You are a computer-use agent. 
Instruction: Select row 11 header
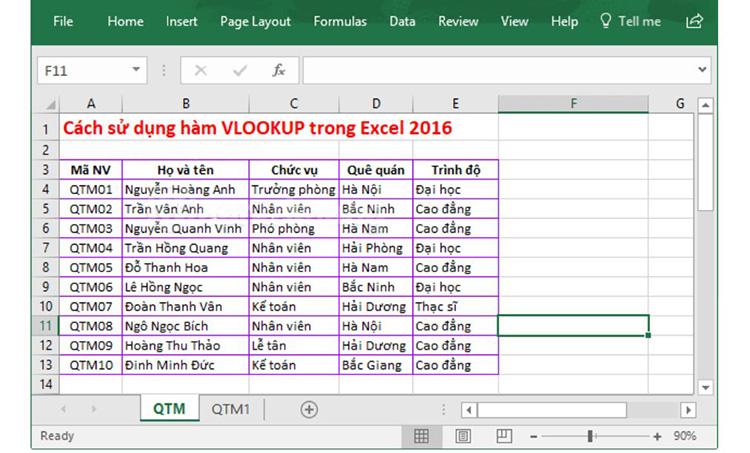point(46,326)
